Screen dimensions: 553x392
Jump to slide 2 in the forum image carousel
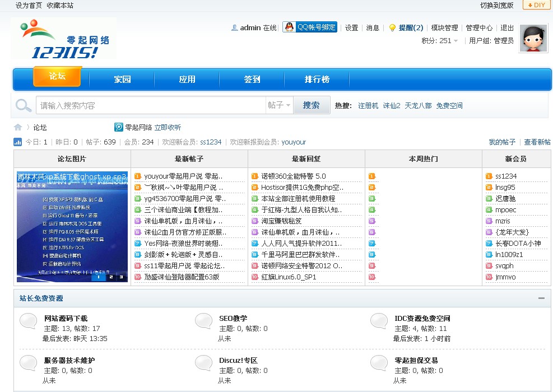pos(111,277)
